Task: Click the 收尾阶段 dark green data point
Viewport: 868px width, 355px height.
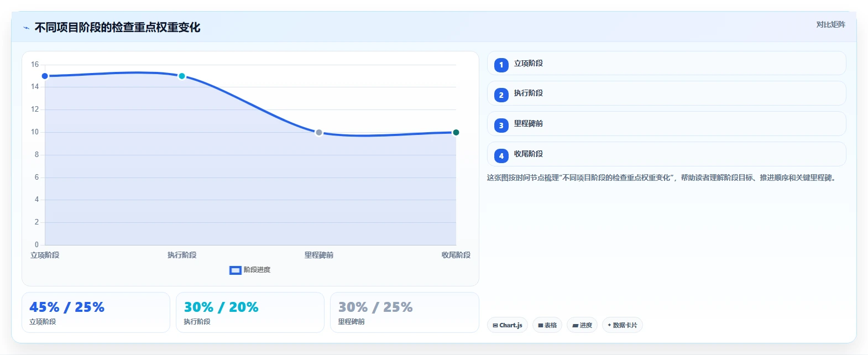Action: point(456,133)
